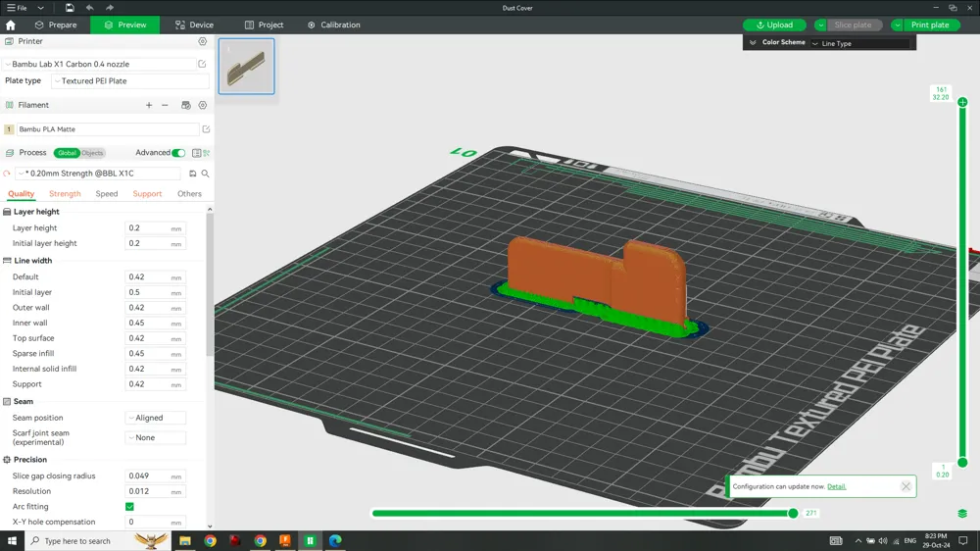
Task: Open Bambu Studio from the taskbar
Action: tap(310, 540)
